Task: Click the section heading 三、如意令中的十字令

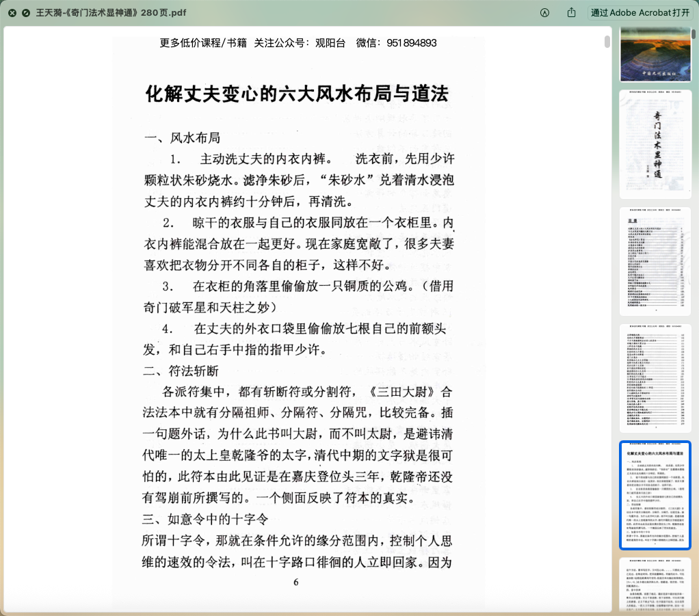Action: tap(205, 519)
